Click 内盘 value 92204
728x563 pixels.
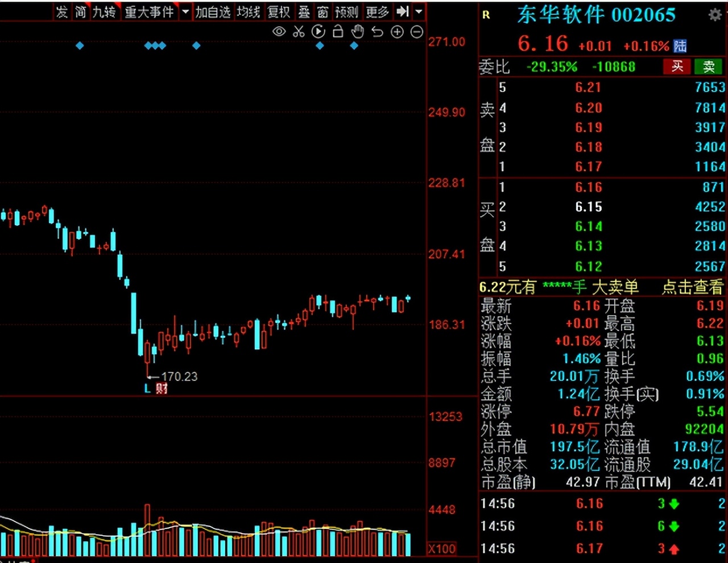[704, 429]
